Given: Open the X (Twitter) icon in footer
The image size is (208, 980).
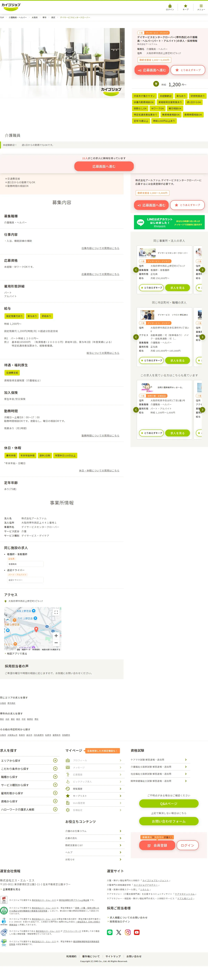Looking at the screenshot, I should 119,932.
